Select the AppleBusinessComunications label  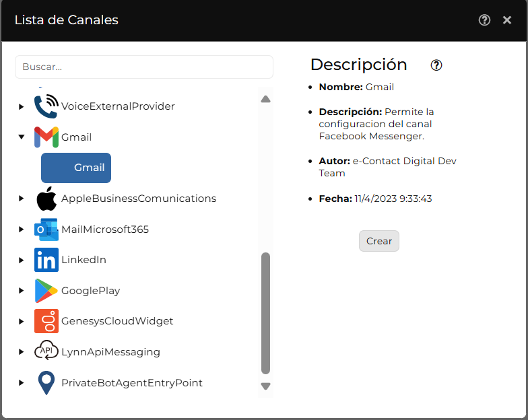pyautogui.click(x=139, y=199)
